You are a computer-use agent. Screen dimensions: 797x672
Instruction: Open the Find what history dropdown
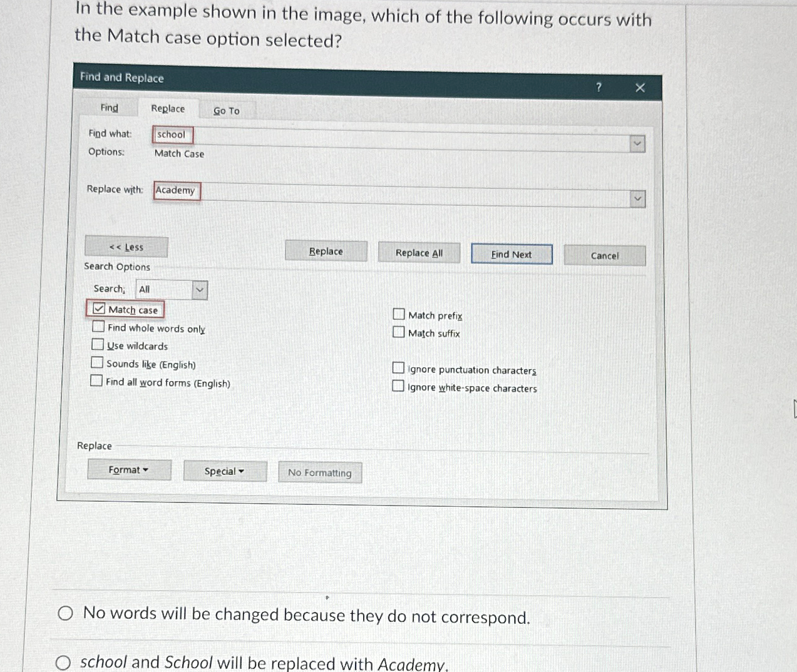637,143
